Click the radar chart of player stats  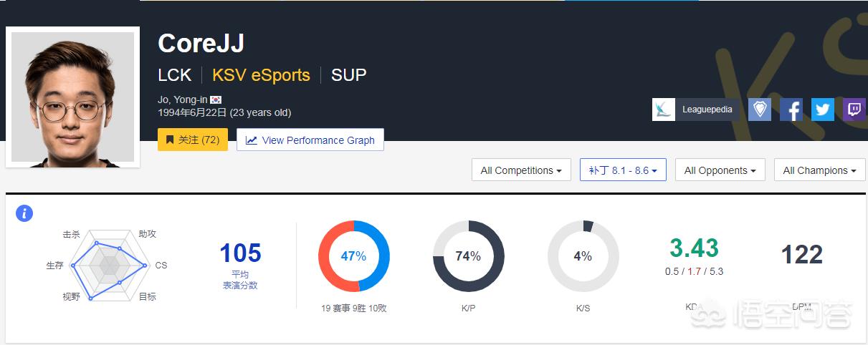tap(110, 266)
